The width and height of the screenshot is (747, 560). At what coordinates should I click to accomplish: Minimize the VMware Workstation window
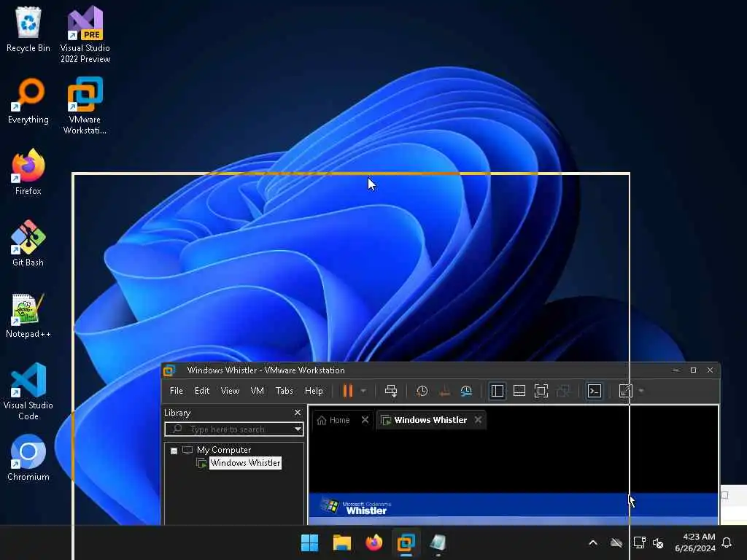click(x=676, y=370)
